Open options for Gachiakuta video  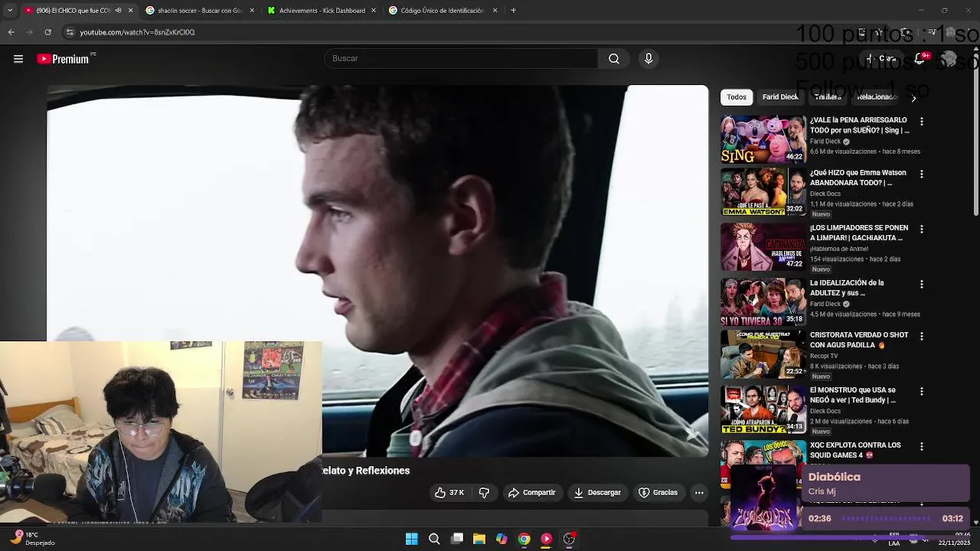click(922, 229)
